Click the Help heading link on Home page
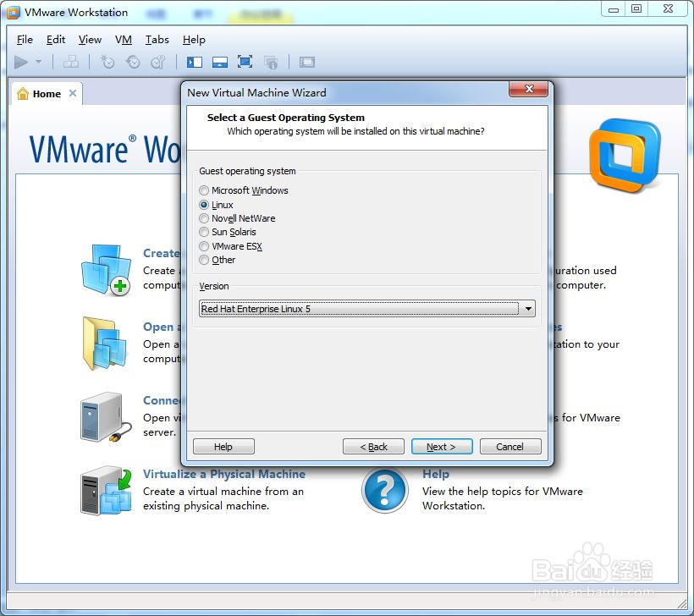 (436, 474)
